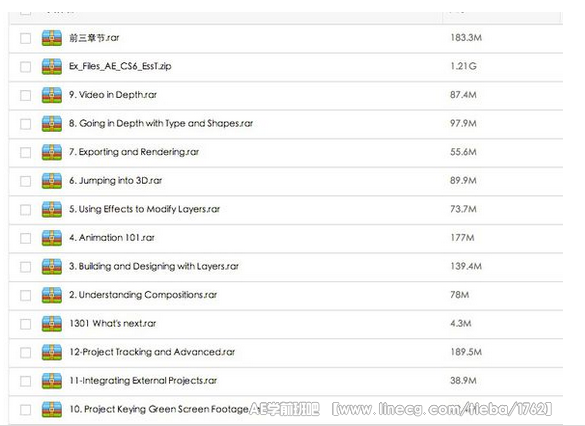Toggle checkbox for 10. Project Keying Green Screen

click(x=25, y=410)
